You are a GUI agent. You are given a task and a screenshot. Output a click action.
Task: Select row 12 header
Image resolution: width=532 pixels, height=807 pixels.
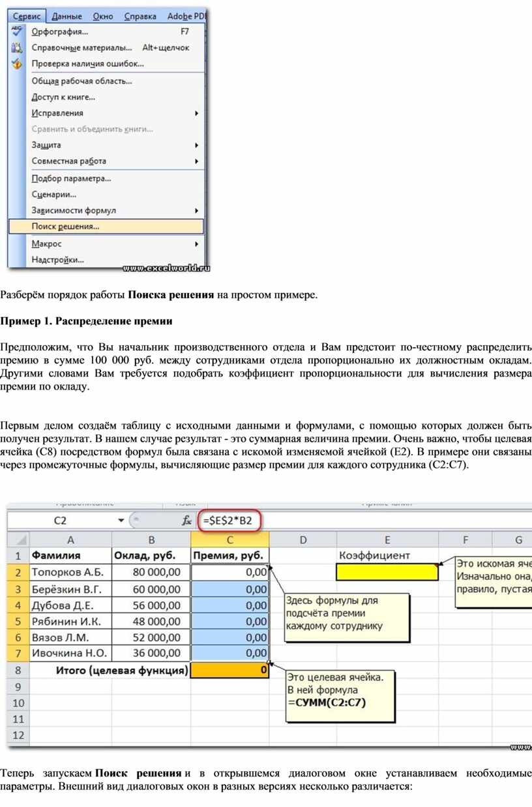tap(18, 735)
